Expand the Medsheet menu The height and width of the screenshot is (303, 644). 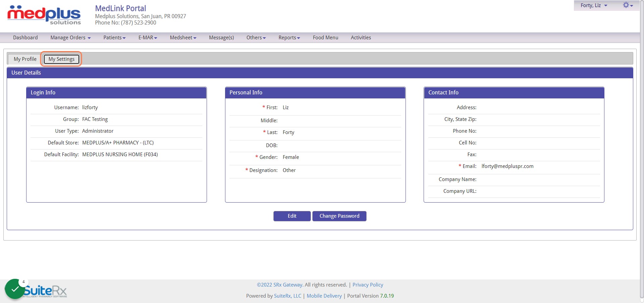point(183,38)
